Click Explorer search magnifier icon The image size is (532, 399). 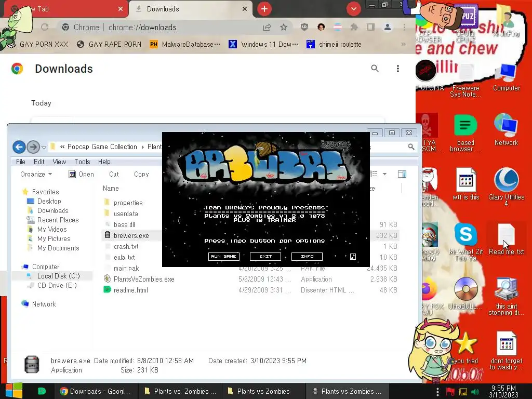411,147
